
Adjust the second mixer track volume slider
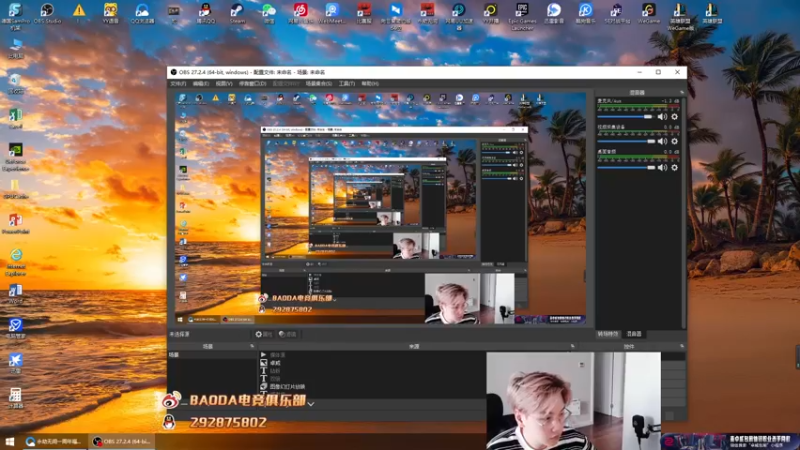[x=626, y=141]
